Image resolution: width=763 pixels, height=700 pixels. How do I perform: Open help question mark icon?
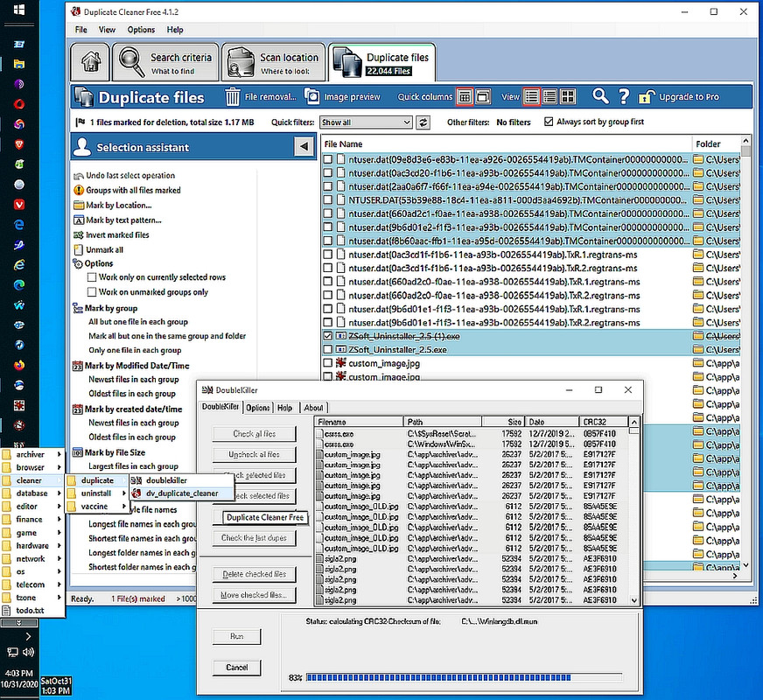coord(623,96)
